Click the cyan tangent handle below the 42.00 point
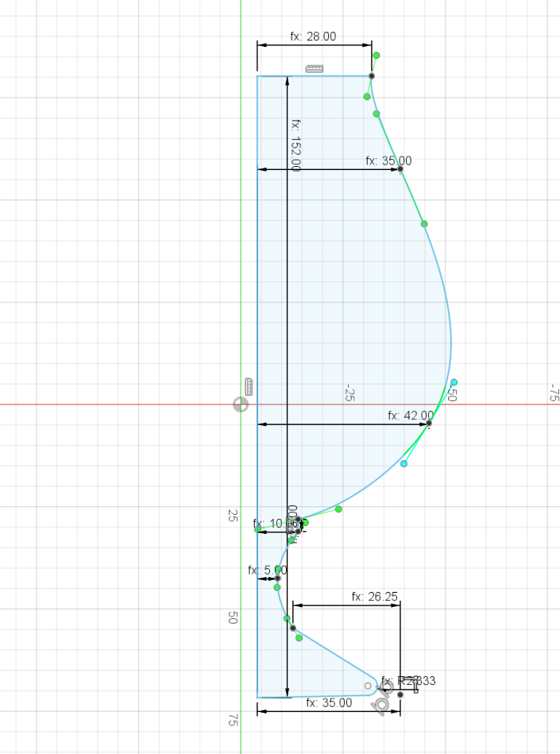Screen dimensions: 560x754 tap(404, 464)
